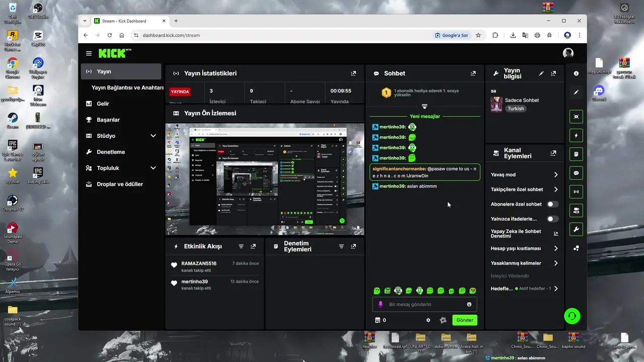Pop out the Yayın bilgisi panel
This screenshot has height=362, width=644.
[x=553, y=73]
